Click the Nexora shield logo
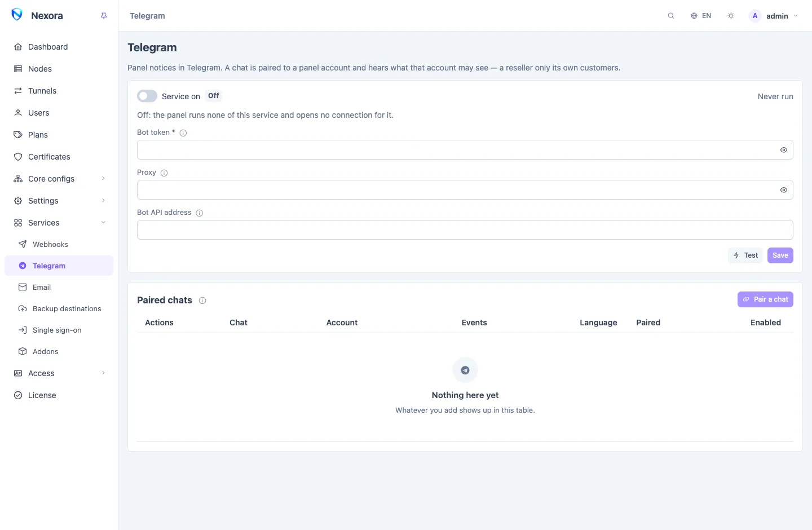Screen dimensions: 812x530 click(17, 15)
